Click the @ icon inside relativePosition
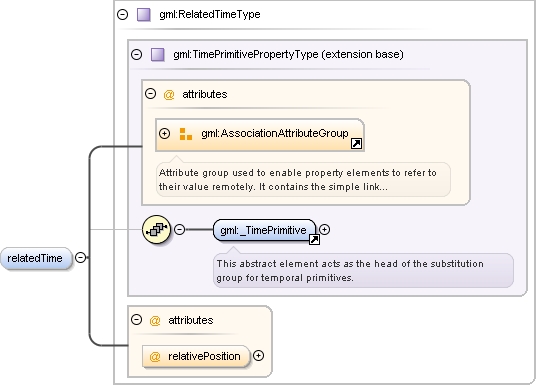This screenshot has height=386, width=537. click(155, 357)
